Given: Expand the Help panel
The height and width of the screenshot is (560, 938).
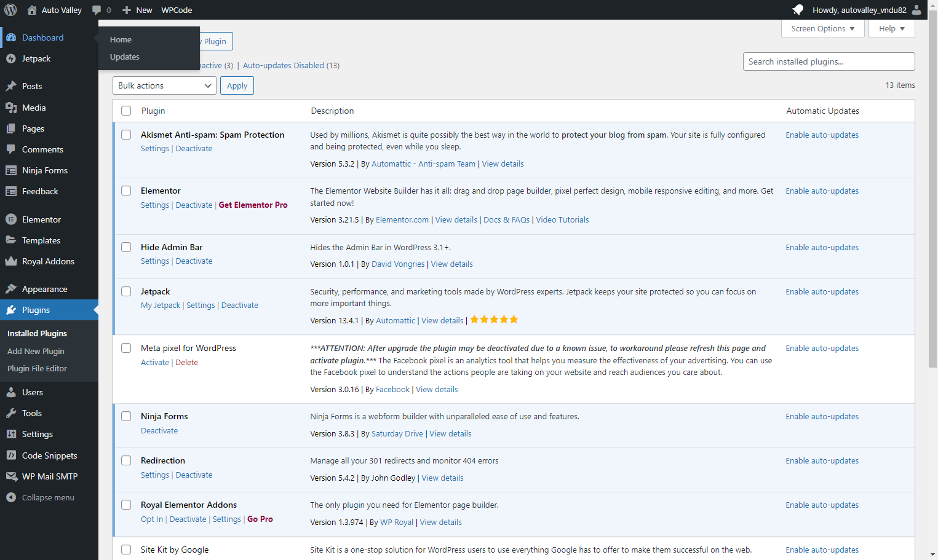Looking at the screenshot, I should click(891, 29).
